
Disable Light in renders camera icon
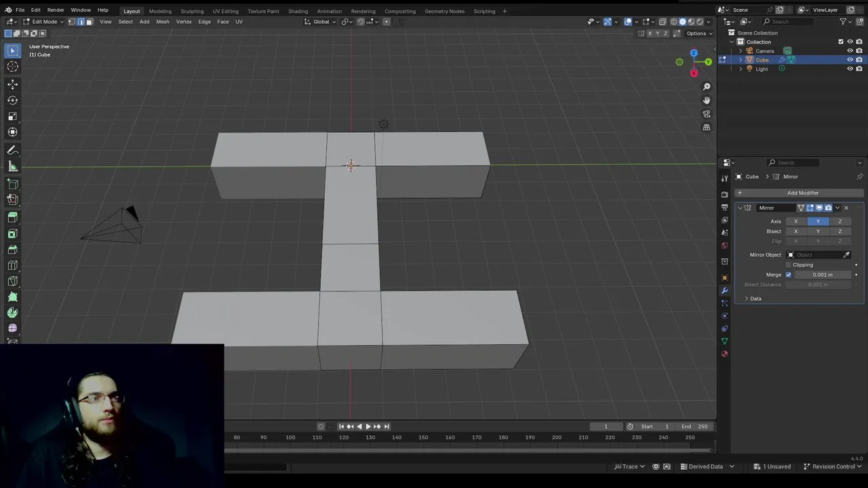(859, 68)
